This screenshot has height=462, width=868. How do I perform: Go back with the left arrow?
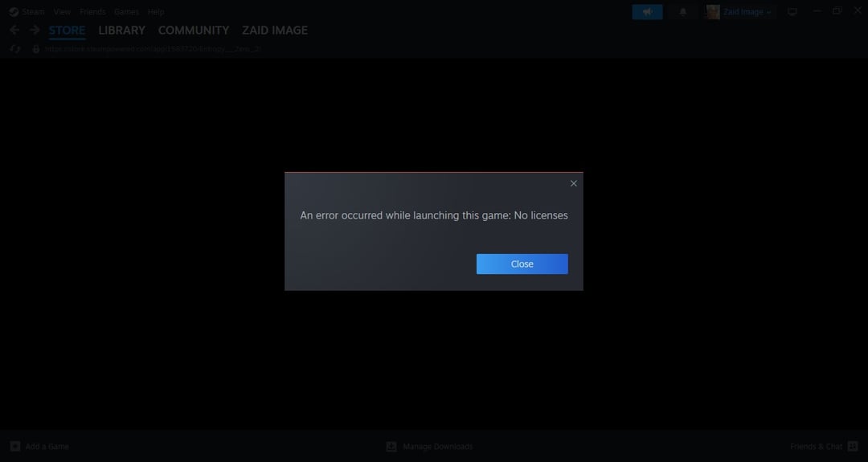click(14, 31)
